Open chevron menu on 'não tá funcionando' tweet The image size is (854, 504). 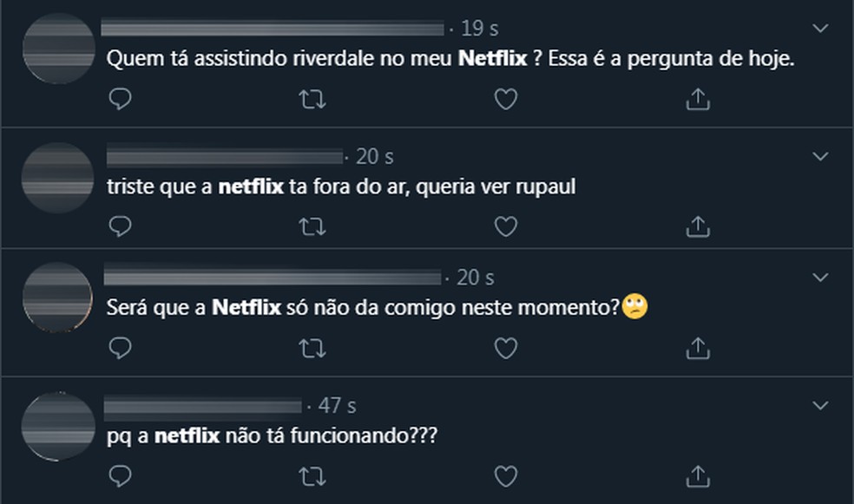[820, 405]
